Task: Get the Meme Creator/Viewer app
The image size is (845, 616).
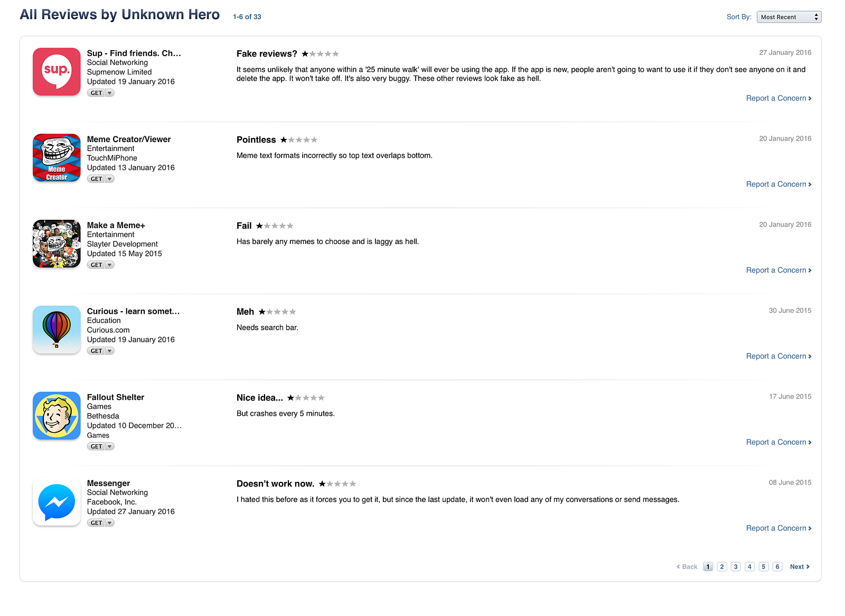Action: pyautogui.click(x=96, y=179)
